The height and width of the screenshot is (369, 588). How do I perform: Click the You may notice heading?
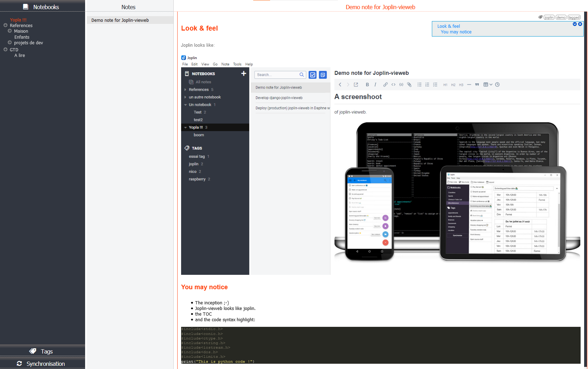pos(204,287)
